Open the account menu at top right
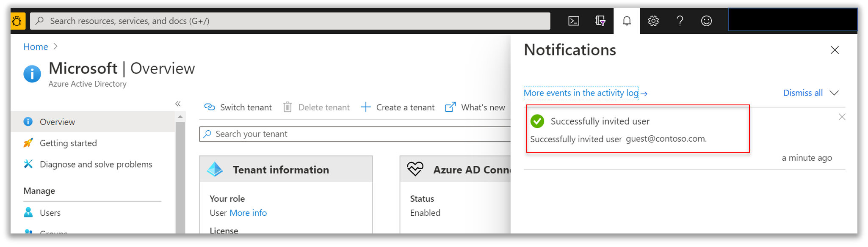Screen dimensions: 868x247 [793, 19]
